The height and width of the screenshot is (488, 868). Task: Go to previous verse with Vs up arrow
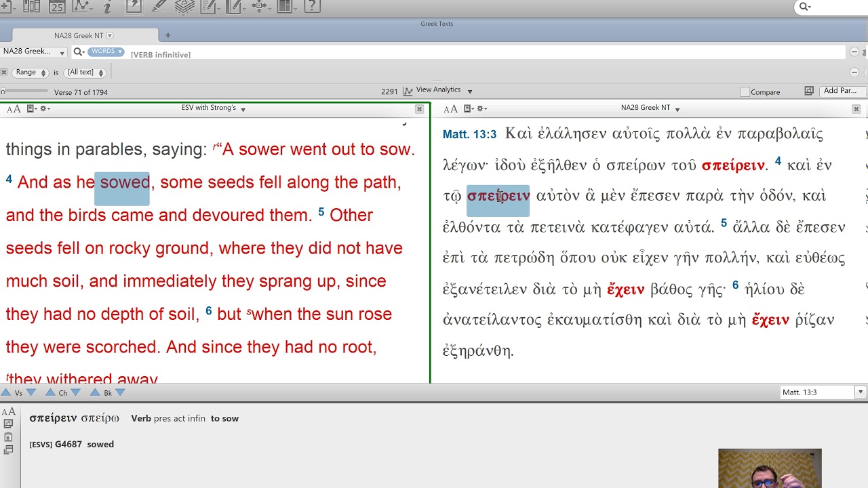6,392
